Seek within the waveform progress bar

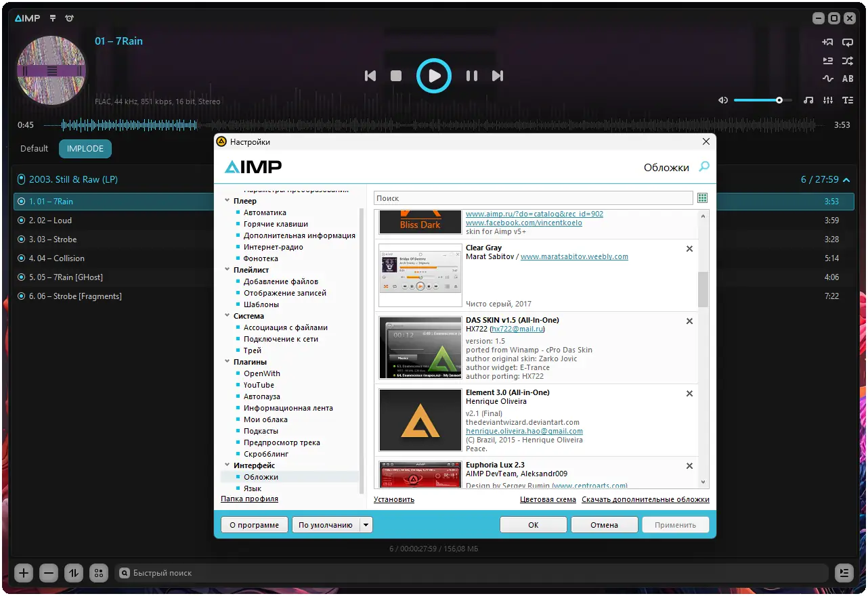click(433, 125)
